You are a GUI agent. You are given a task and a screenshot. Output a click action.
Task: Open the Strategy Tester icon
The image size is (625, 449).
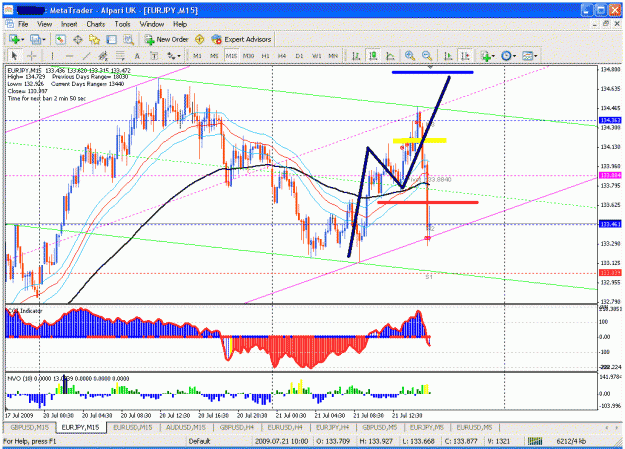[128, 39]
